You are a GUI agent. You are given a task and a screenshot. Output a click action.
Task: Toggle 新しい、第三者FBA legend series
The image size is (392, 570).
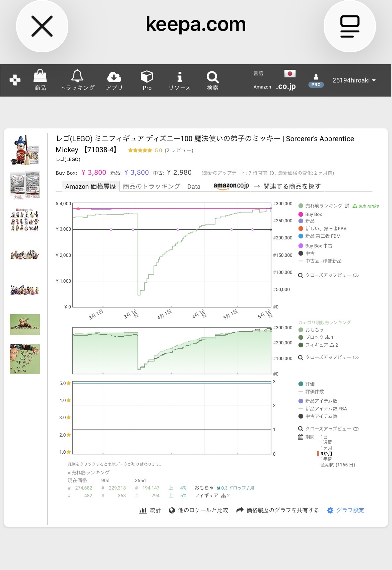click(322, 229)
